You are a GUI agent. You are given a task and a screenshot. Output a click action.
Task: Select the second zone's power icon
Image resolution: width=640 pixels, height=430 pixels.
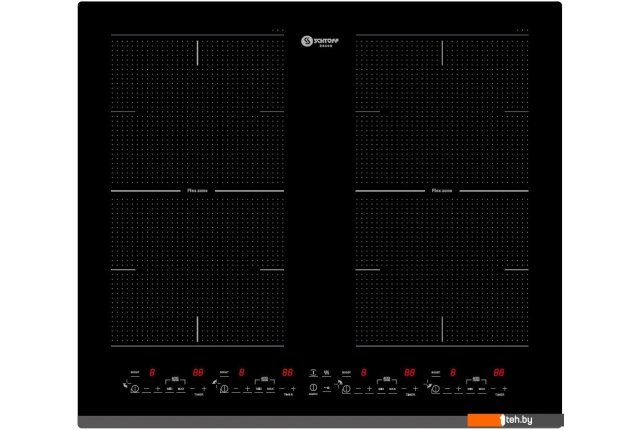pyautogui.click(x=224, y=388)
